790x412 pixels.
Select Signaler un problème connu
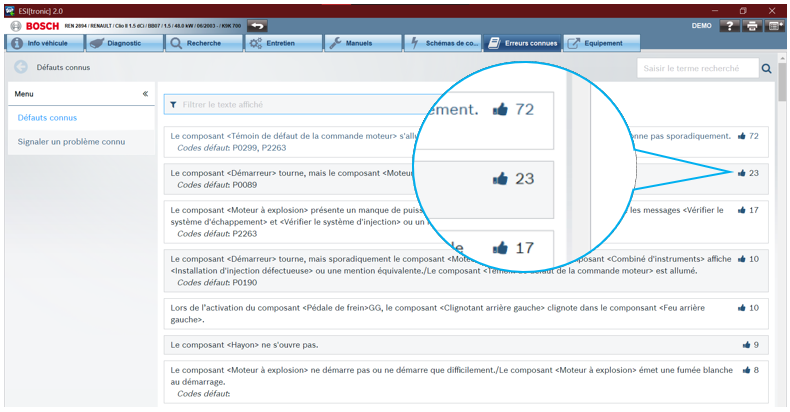71,142
